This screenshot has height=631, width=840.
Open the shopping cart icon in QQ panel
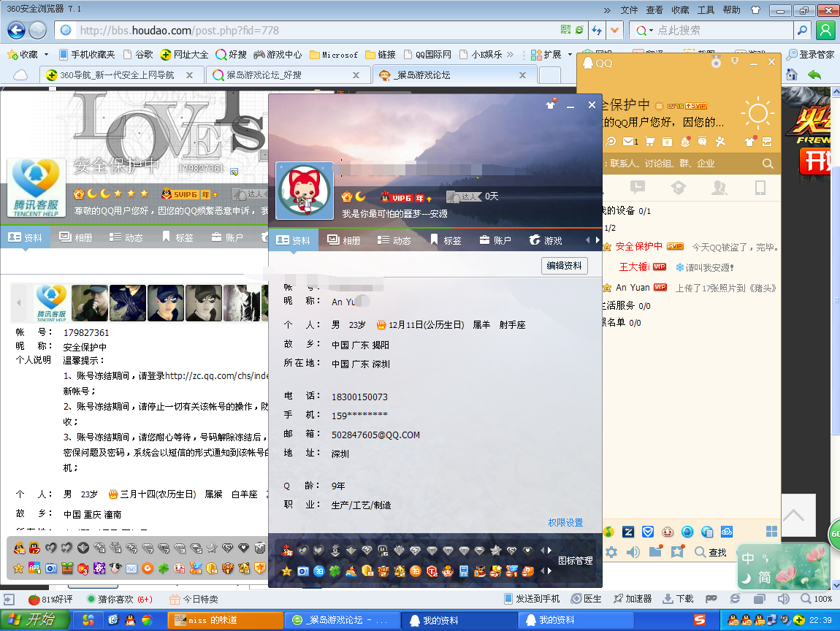(650, 142)
